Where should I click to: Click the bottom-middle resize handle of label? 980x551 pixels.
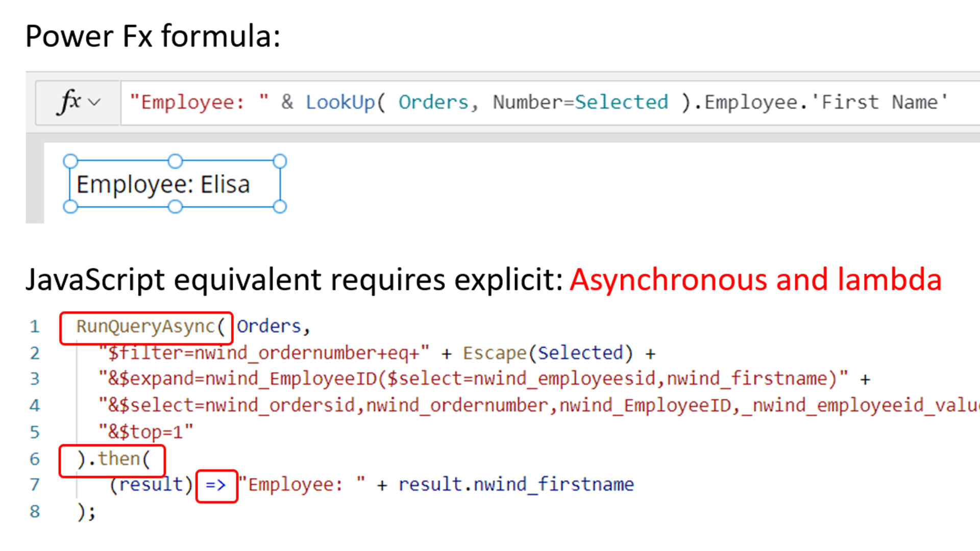point(175,207)
